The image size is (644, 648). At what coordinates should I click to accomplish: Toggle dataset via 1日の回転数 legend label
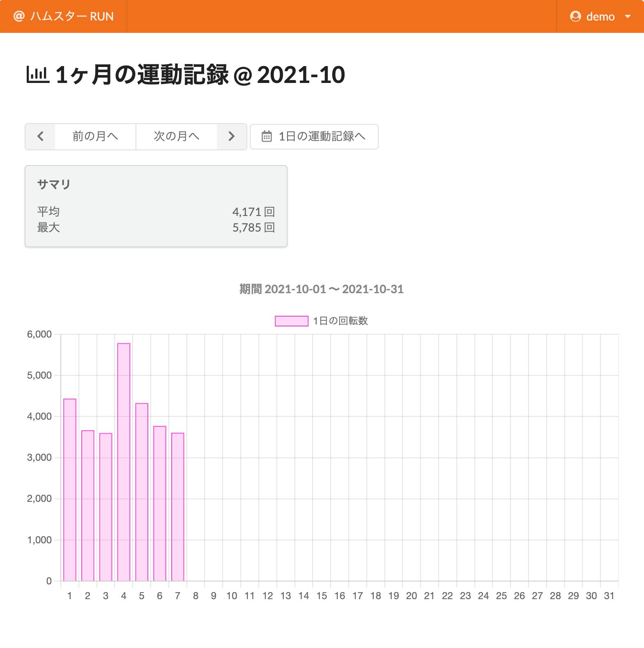(340, 321)
